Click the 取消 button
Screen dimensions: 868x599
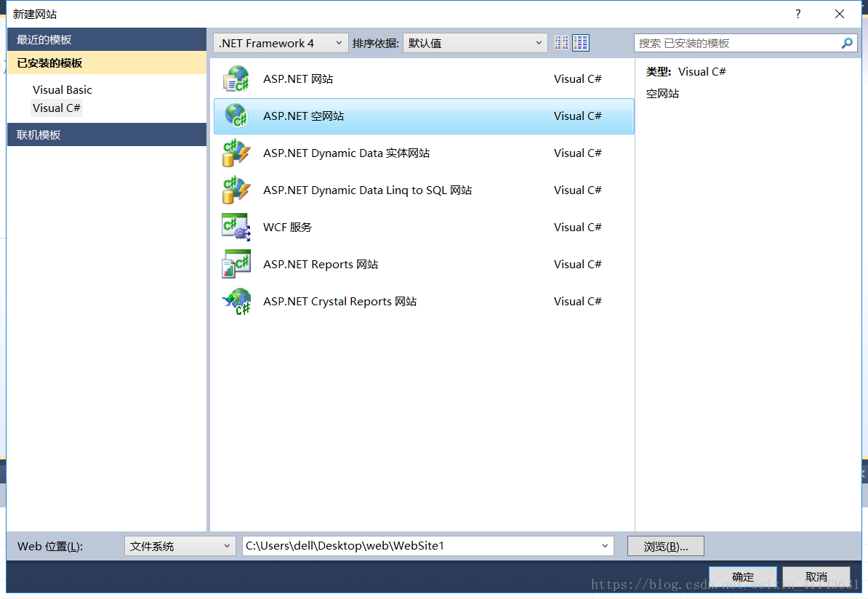pos(816,577)
